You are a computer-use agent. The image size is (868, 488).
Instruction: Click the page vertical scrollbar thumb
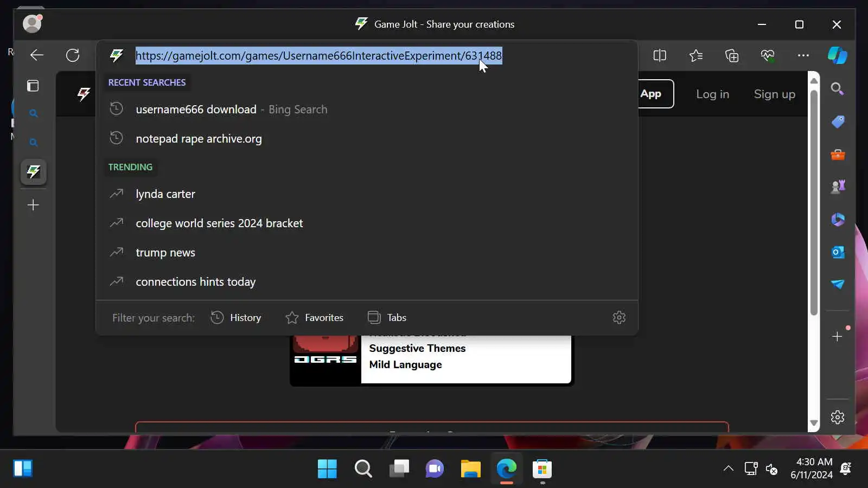[814, 202]
